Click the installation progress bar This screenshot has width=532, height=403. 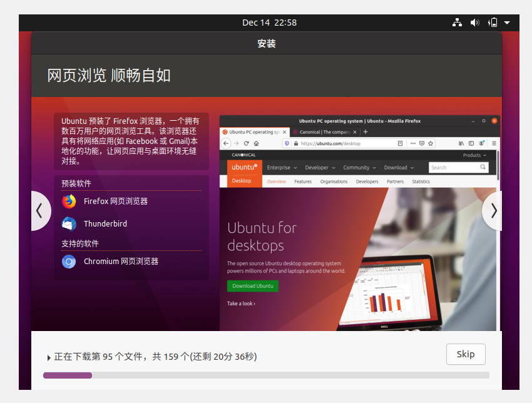point(266,375)
